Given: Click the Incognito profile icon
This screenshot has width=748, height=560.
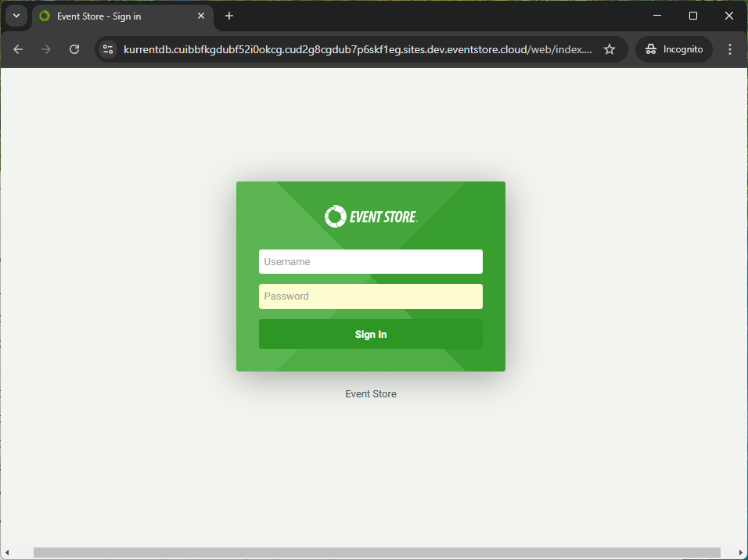Looking at the screenshot, I should click(x=651, y=48).
